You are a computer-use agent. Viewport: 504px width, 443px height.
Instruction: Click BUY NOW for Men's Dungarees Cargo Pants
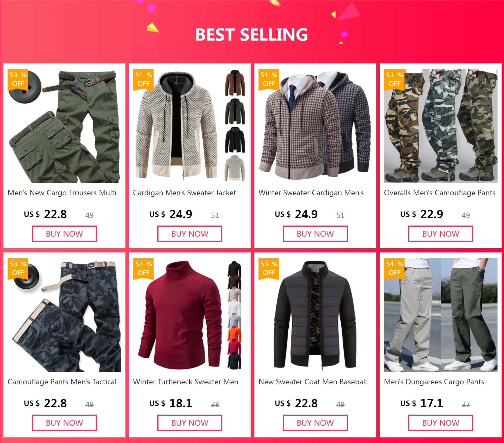coord(441,423)
